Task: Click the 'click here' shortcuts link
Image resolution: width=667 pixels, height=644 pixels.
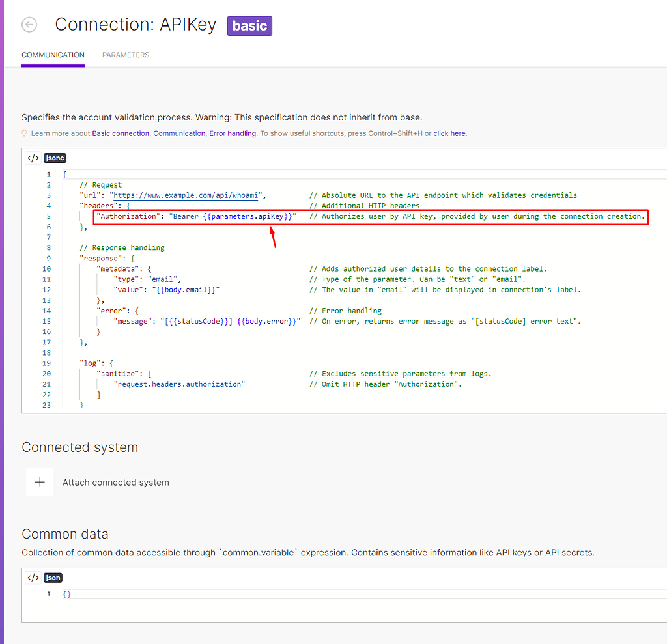Action: click(449, 133)
